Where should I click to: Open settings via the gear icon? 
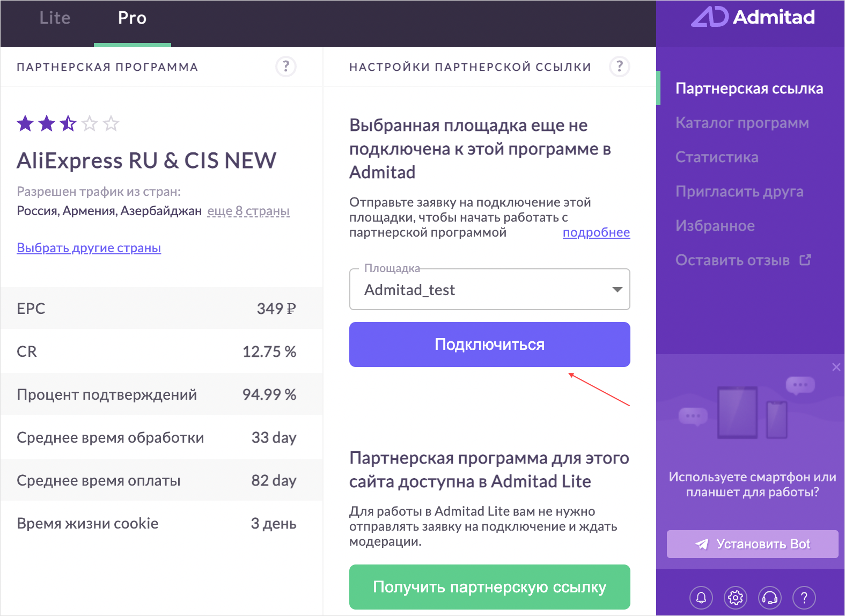(x=735, y=597)
